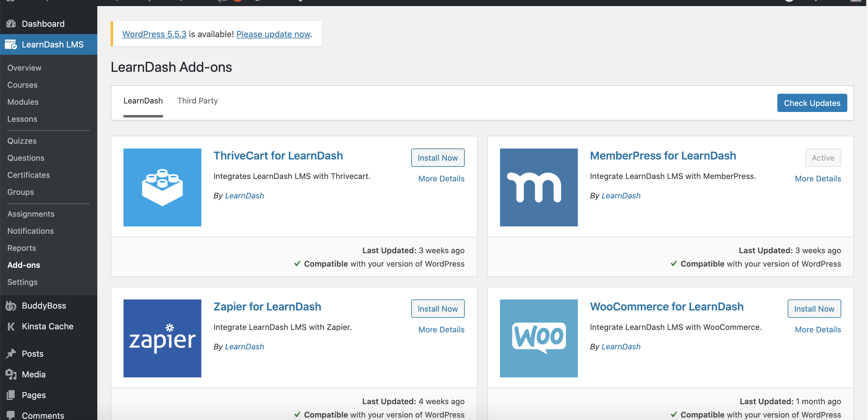Select Add-ons in the sidebar
Image resolution: width=868 pixels, height=420 pixels.
click(24, 265)
